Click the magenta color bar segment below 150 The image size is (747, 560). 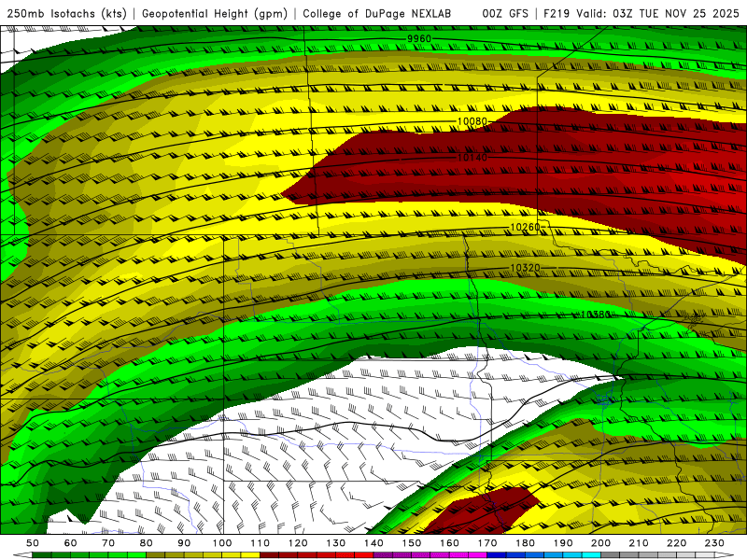pyautogui.click(x=421, y=555)
